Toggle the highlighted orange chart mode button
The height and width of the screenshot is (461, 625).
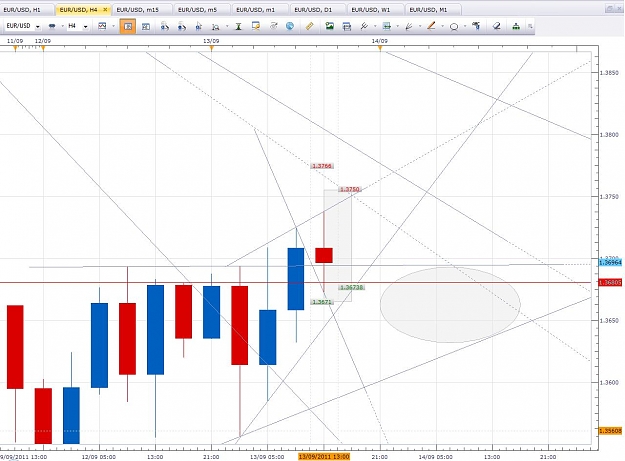[128, 26]
